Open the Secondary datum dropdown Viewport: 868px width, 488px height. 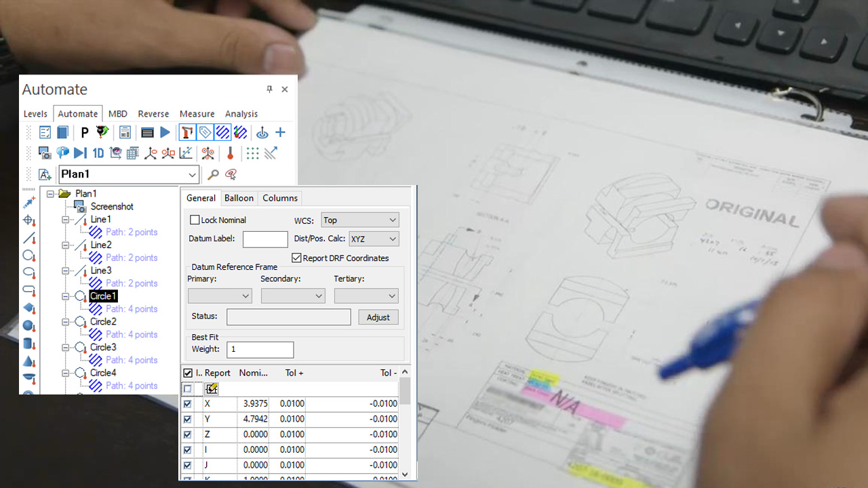319,296
